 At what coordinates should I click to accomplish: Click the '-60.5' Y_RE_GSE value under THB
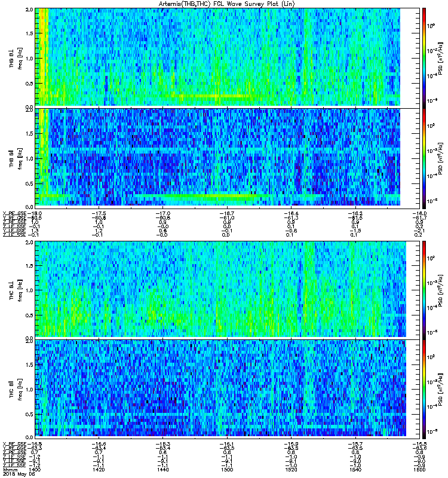click(x=34, y=217)
